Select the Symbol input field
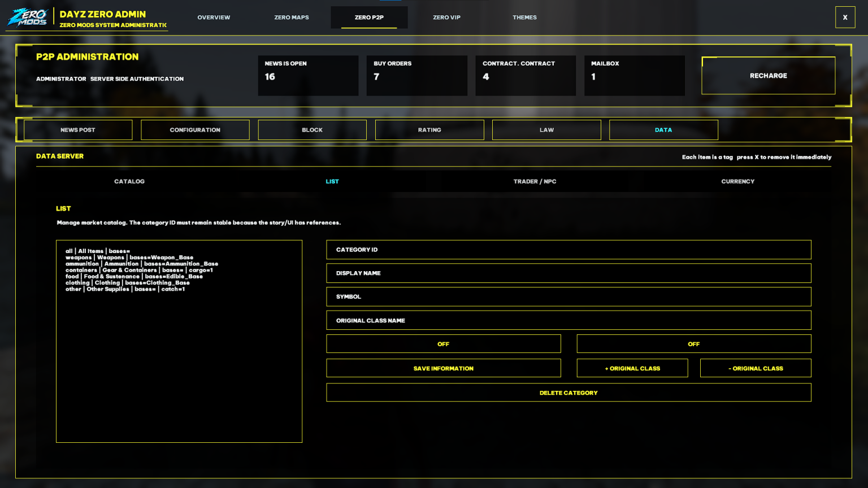This screenshot has height=488, width=868. click(x=568, y=297)
